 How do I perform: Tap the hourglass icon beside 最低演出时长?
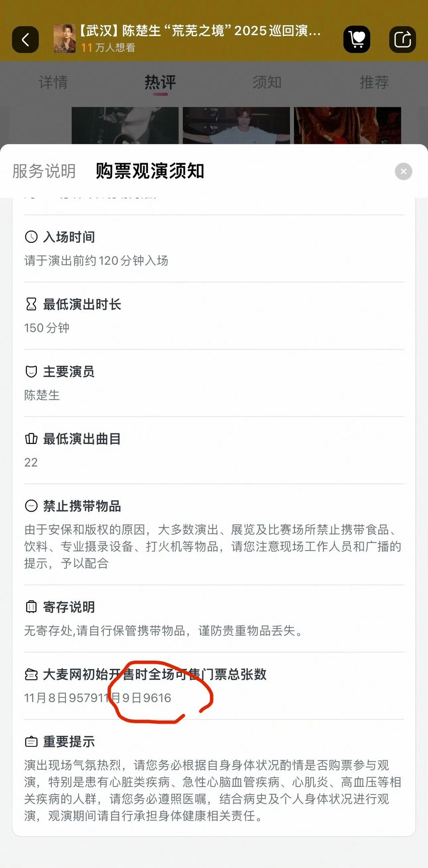(x=31, y=304)
